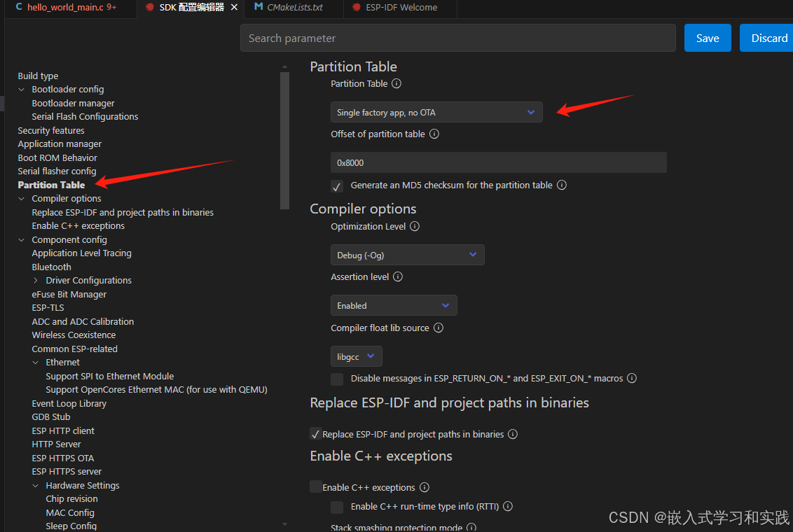Collapse the Ethernet tree node

tap(36, 362)
